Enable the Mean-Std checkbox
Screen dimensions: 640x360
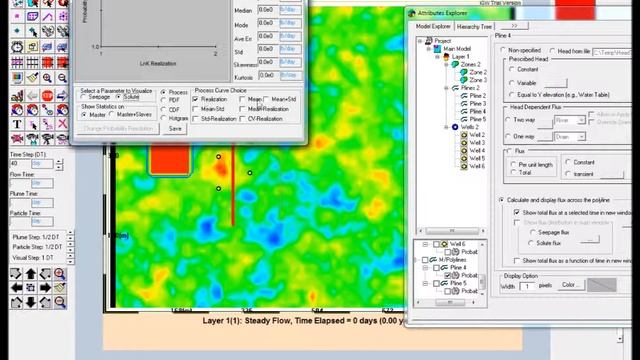(x=196, y=109)
